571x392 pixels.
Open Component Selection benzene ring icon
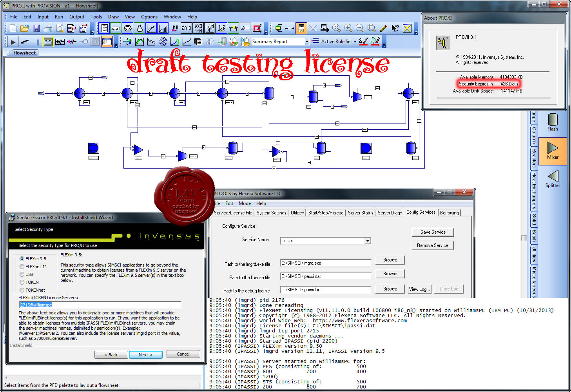(127, 28)
